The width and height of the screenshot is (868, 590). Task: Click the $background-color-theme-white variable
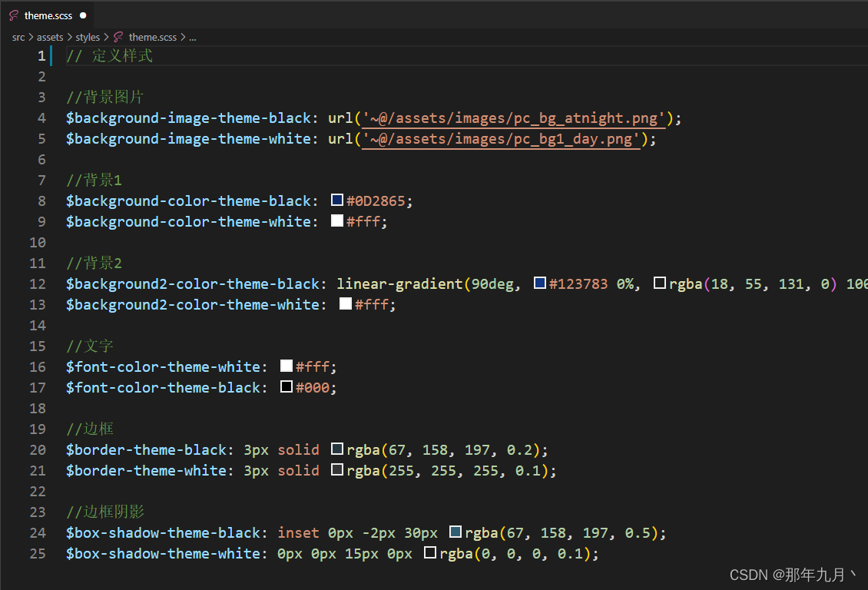click(x=188, y=221)
